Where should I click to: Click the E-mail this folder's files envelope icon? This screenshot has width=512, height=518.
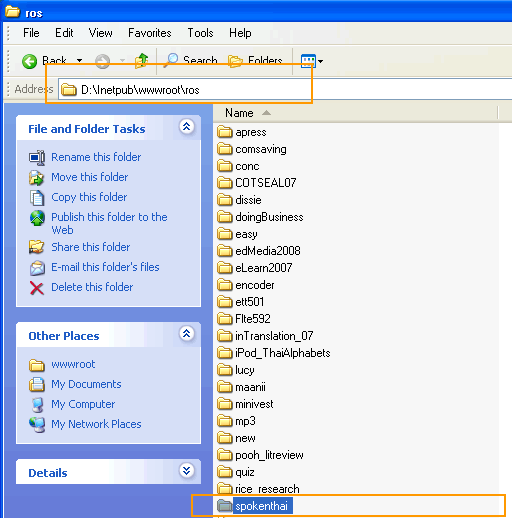tap(37, 268)
